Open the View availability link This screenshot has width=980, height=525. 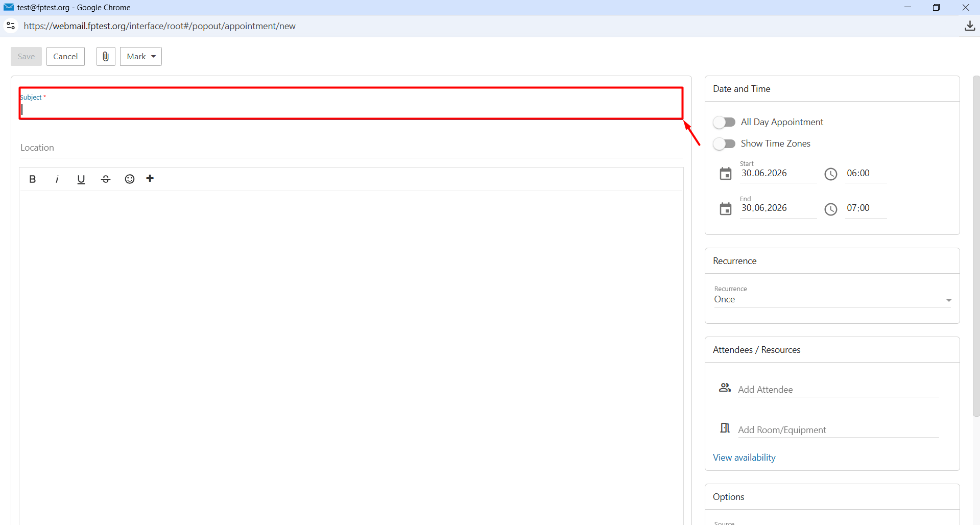click(744, 458)
